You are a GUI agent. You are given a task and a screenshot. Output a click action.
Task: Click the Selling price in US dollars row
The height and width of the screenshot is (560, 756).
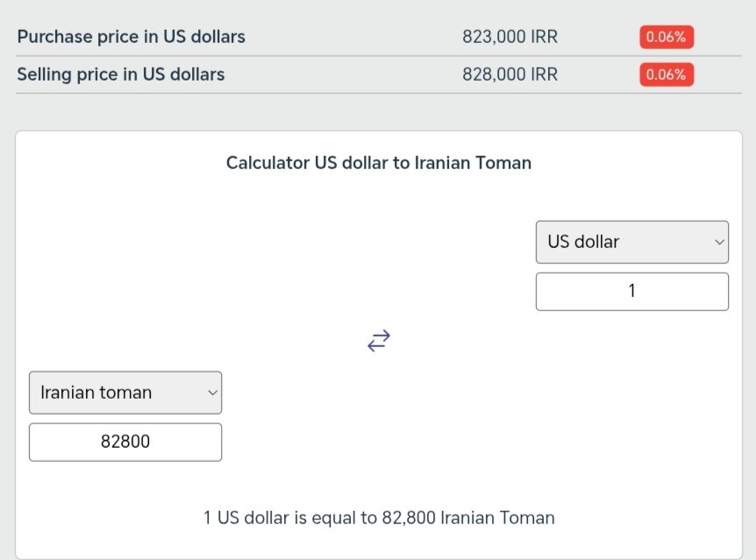(x=123, y=74)
